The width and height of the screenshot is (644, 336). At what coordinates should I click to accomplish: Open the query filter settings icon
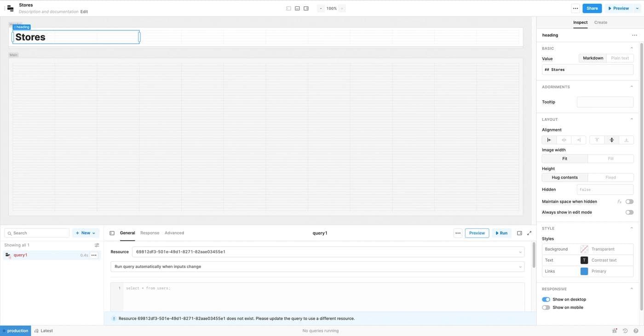click(x=97, y=245)
